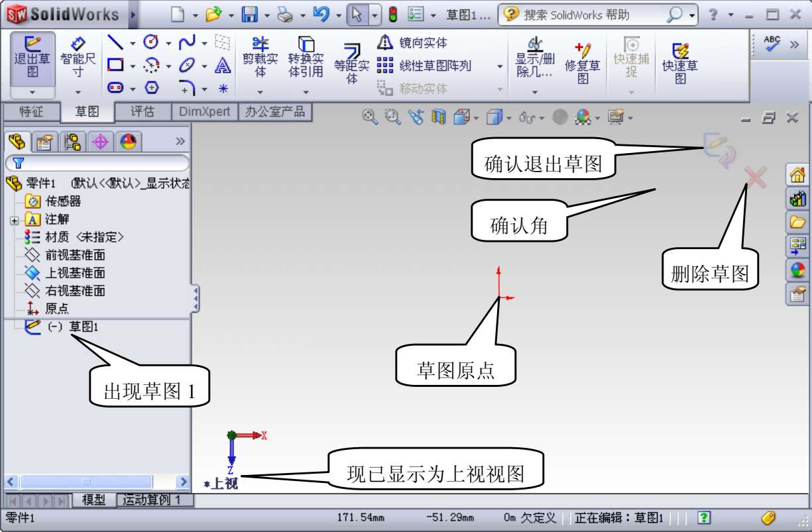
Task: Open the 修复草图 Repair Sketch tool
Action: click(x=582, y=62)
